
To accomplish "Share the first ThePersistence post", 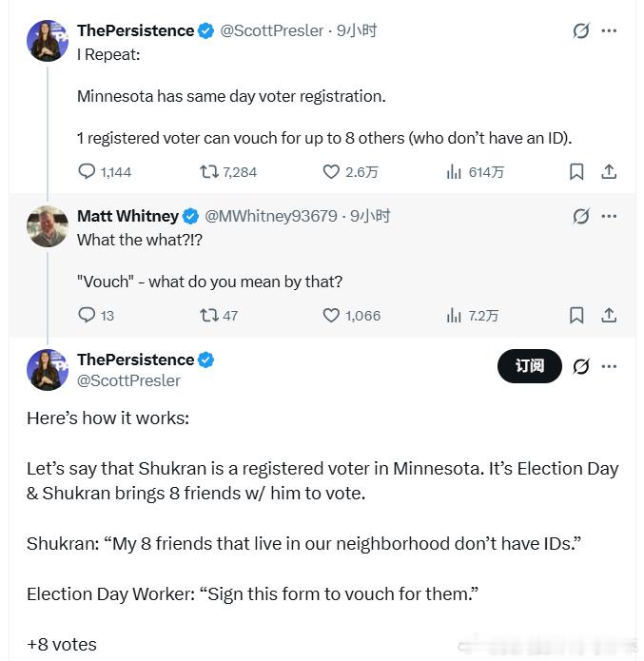I will click(x=609, y=172).
